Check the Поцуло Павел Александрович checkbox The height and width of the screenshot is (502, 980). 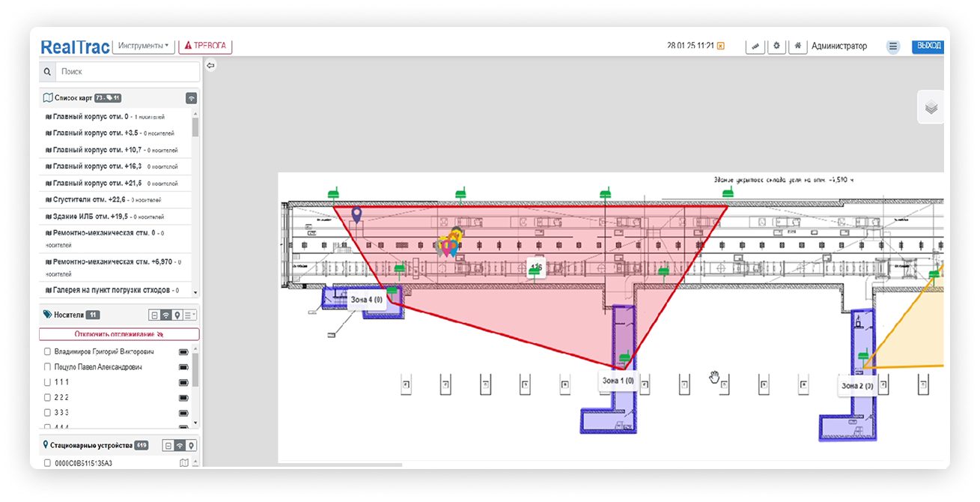(47, 367)
